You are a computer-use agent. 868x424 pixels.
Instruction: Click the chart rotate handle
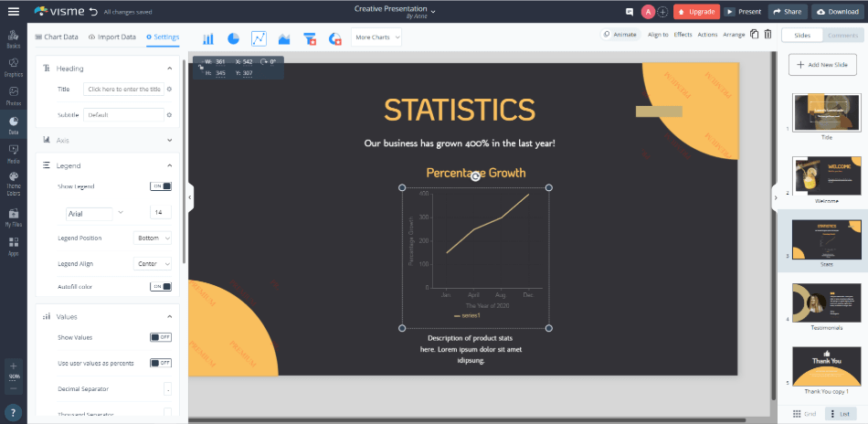tap(475, 176)
